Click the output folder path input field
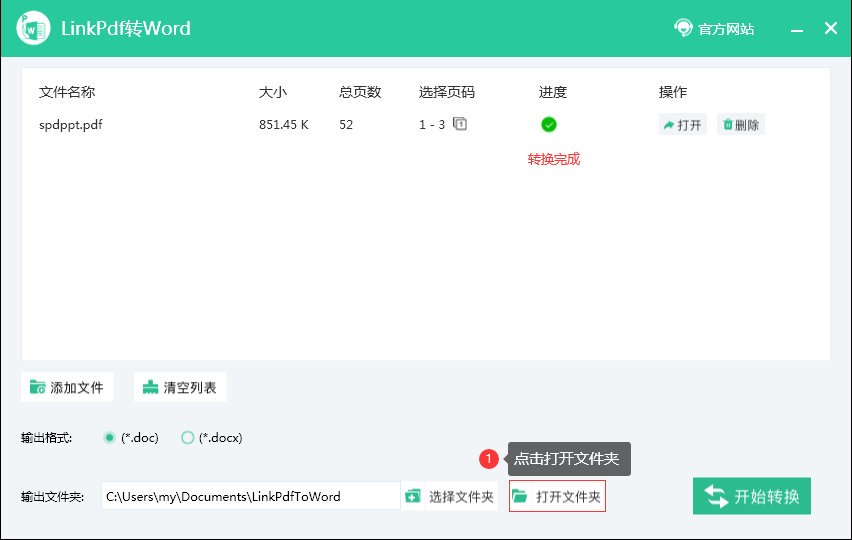This screenshot has height=540, width=852. coord(250,496)
